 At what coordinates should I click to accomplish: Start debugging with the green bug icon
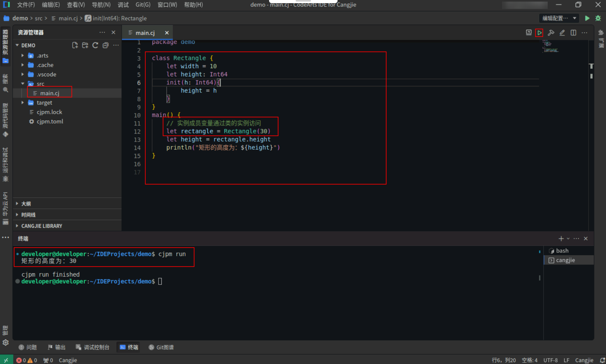pos(598,18)
